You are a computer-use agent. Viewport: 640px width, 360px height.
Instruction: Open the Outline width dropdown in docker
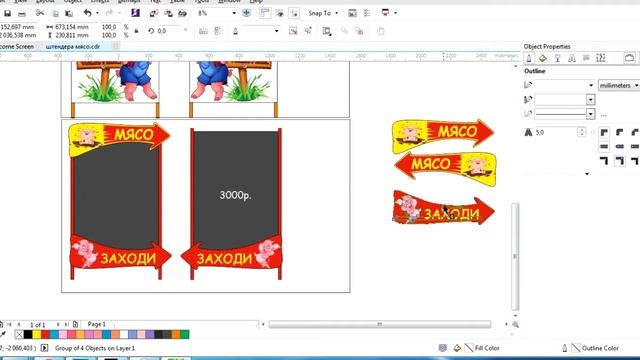coord(591,85)
